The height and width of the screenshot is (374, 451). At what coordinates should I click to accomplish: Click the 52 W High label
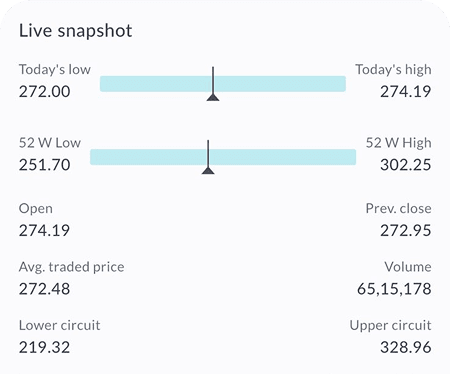click(398, 143)
